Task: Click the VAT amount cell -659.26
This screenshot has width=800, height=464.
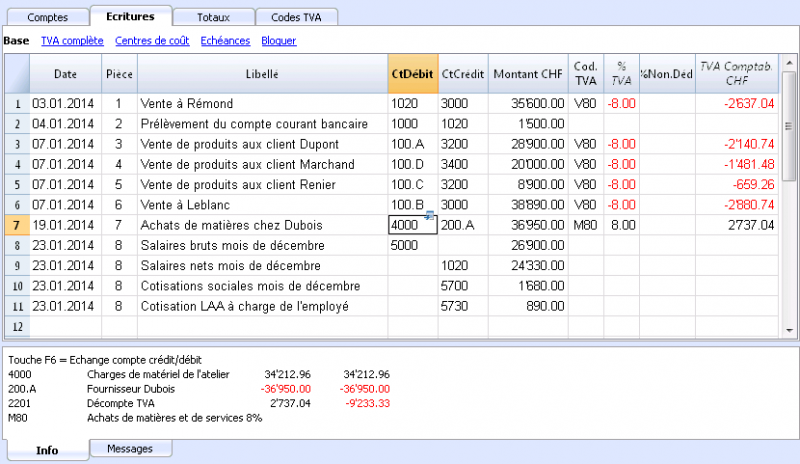Action: pos(737,185)
